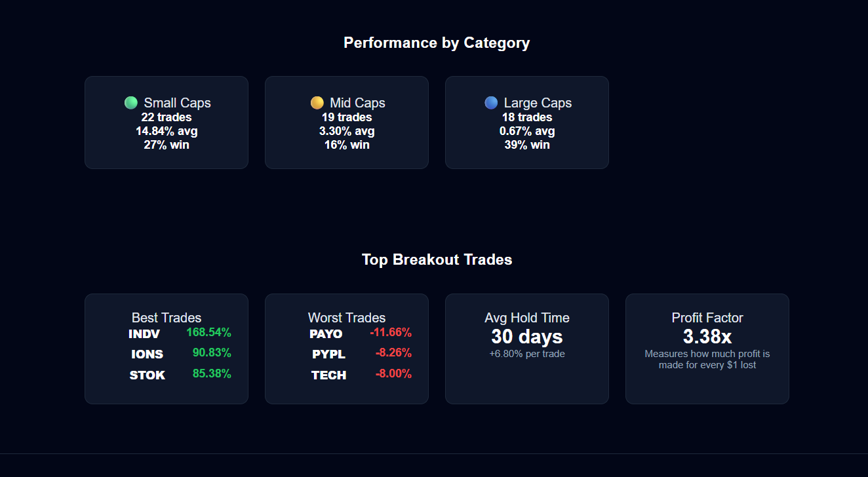Click the PAYO ticker in Worst Trades
Viewport: 868px width, 477px height.
coord(326,334)
